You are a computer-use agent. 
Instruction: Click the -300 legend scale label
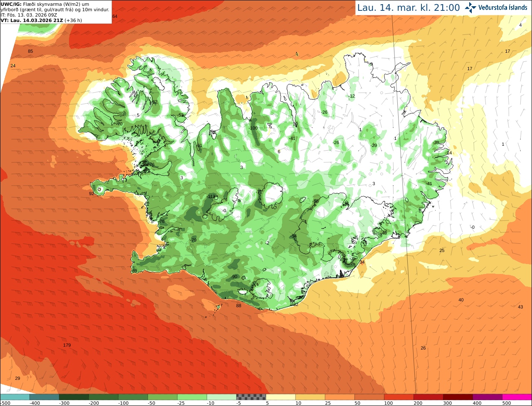[64, 403]
